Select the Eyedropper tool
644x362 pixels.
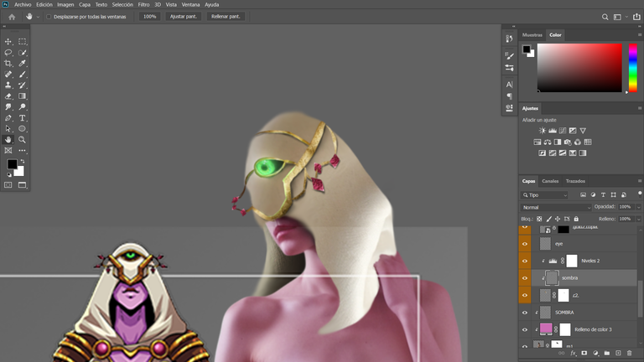click(x=22, y=63)
